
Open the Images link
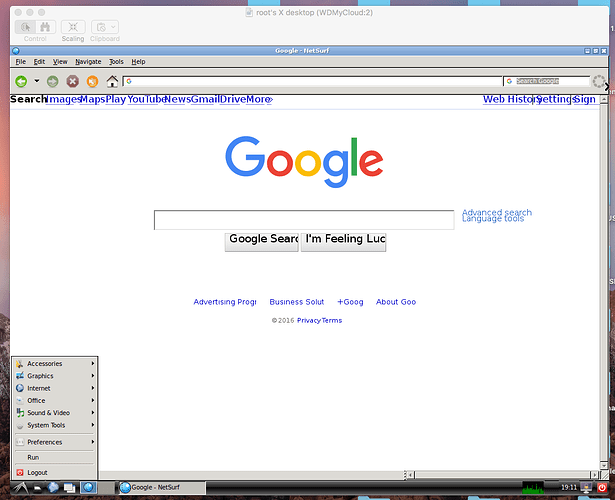coord(63,99)
